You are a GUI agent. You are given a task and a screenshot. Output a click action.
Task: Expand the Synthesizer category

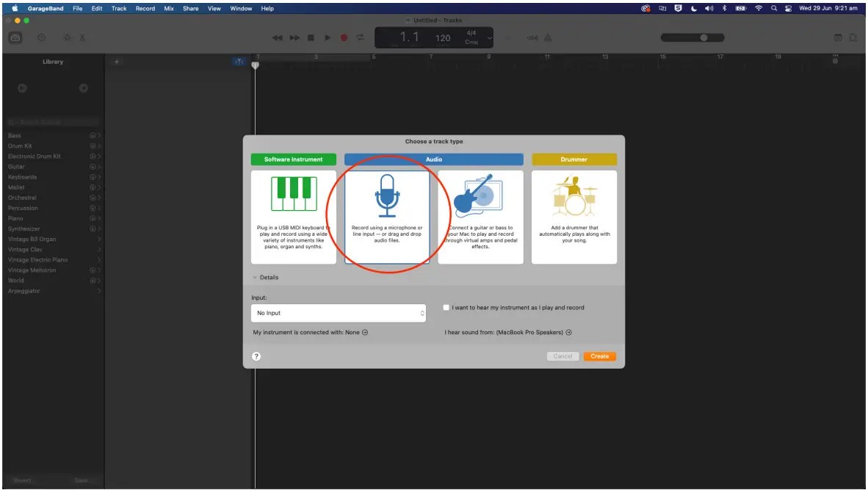click(x=99, y=228)
